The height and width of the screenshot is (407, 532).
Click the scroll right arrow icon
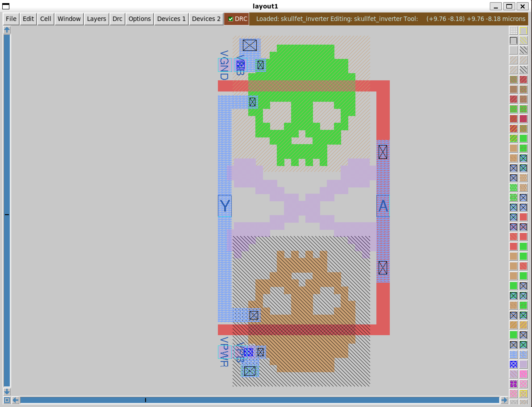[x=504, y=400]
